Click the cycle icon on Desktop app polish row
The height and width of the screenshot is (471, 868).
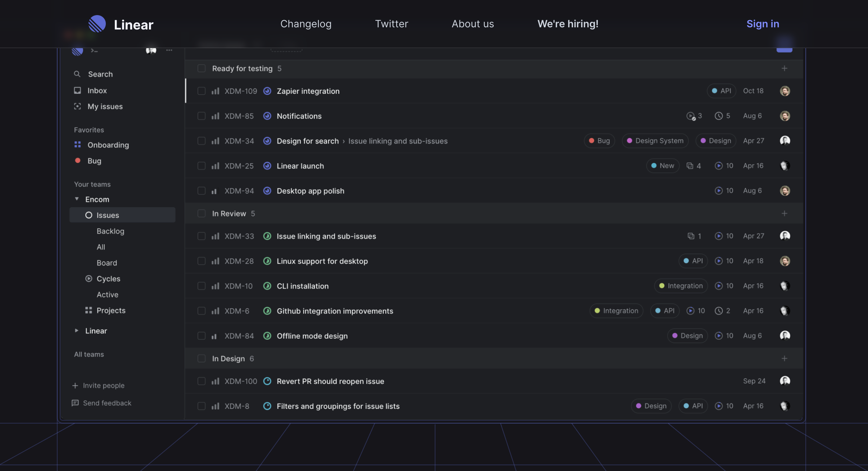click(719, 191)
